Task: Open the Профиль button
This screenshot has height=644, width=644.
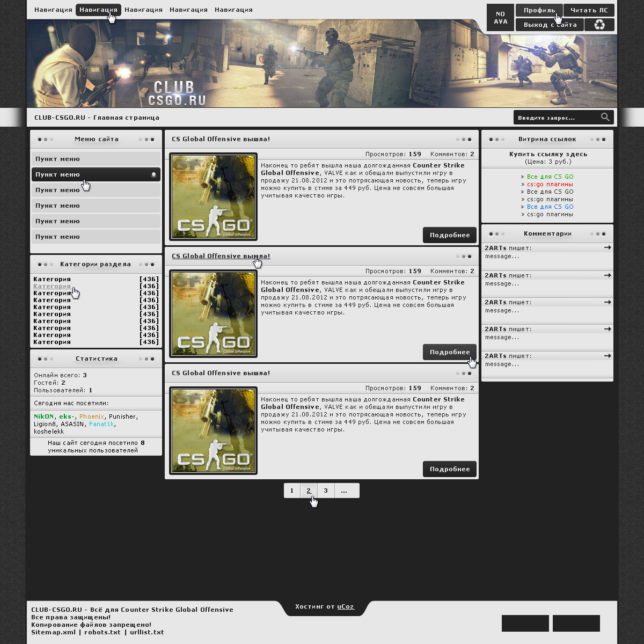Action: (539, 10)
